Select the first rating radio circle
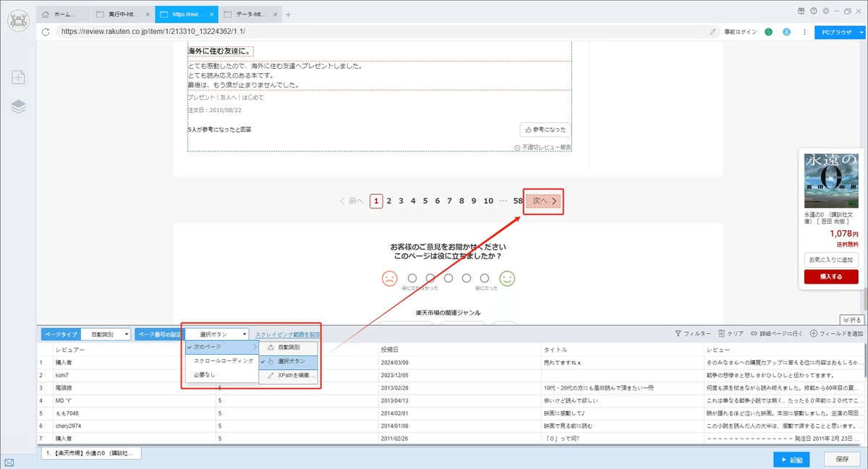868x469 pixels. [x=412, y=277]
